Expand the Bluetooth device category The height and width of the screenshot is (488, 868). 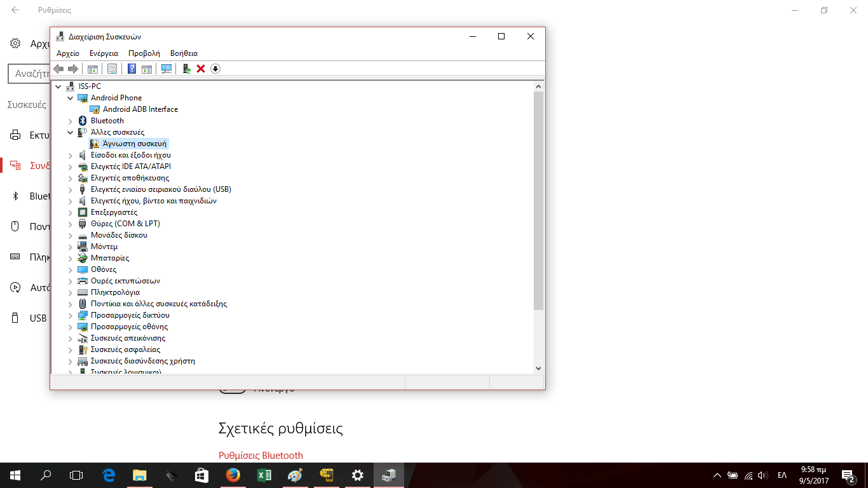71,121
